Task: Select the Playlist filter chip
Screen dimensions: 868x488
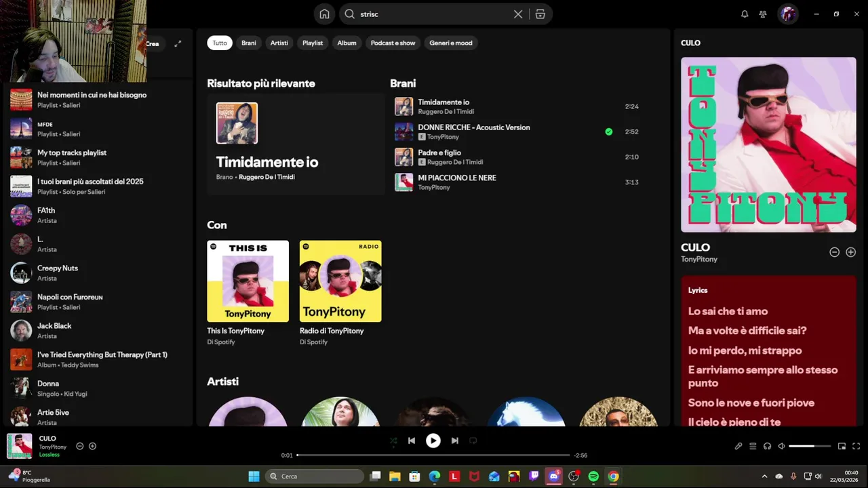Action: tap(313, 43)
